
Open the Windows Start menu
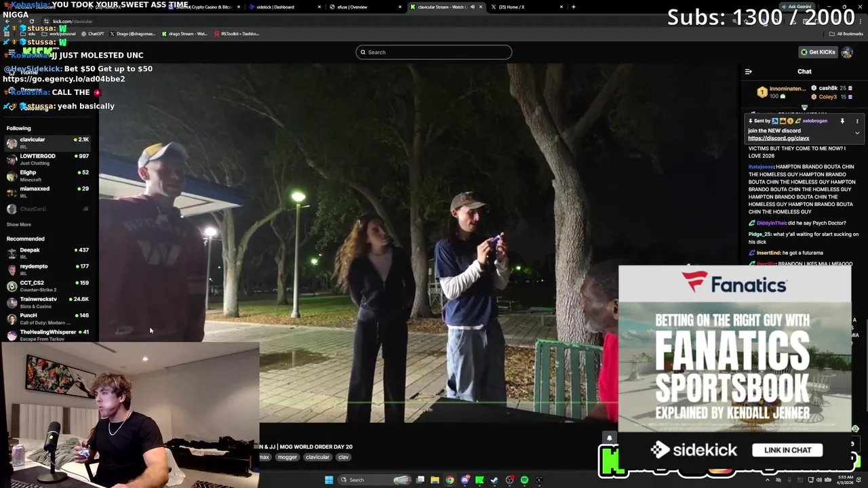pos(329,480)
